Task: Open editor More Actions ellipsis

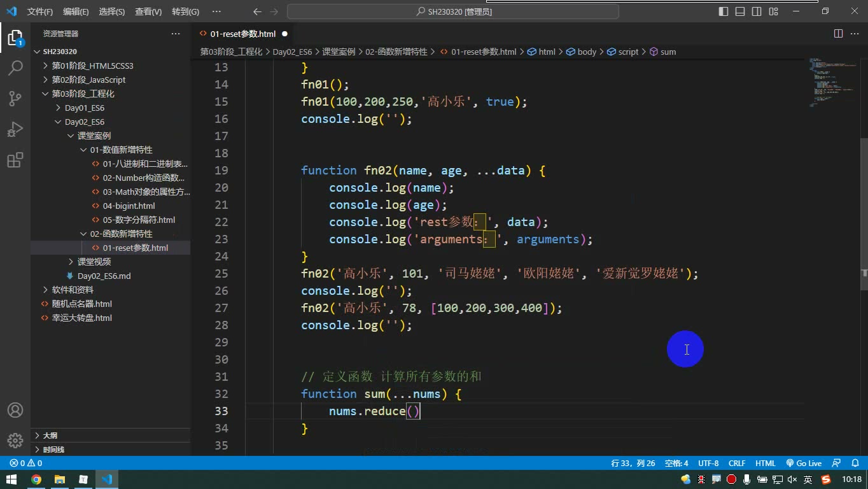Action: point(855,34)
